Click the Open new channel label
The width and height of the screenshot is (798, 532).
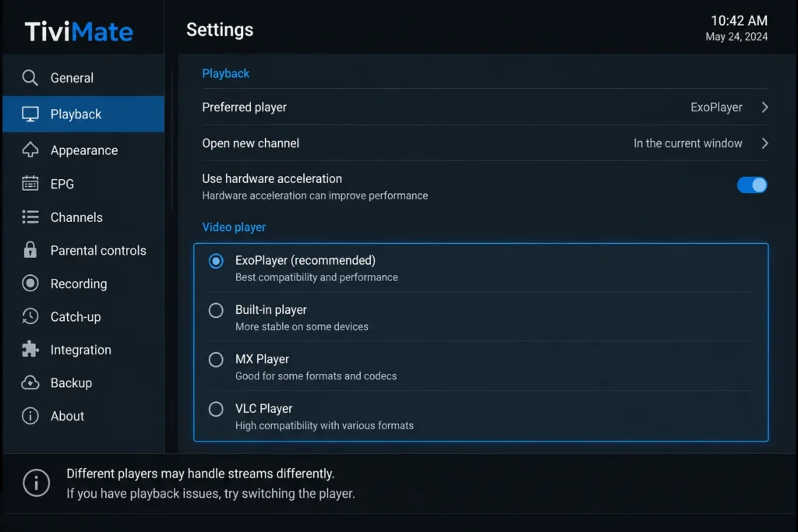[x=250, y=143]
